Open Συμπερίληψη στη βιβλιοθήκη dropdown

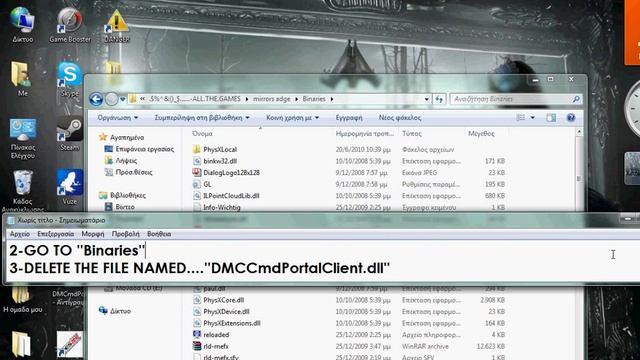[202, 118]
